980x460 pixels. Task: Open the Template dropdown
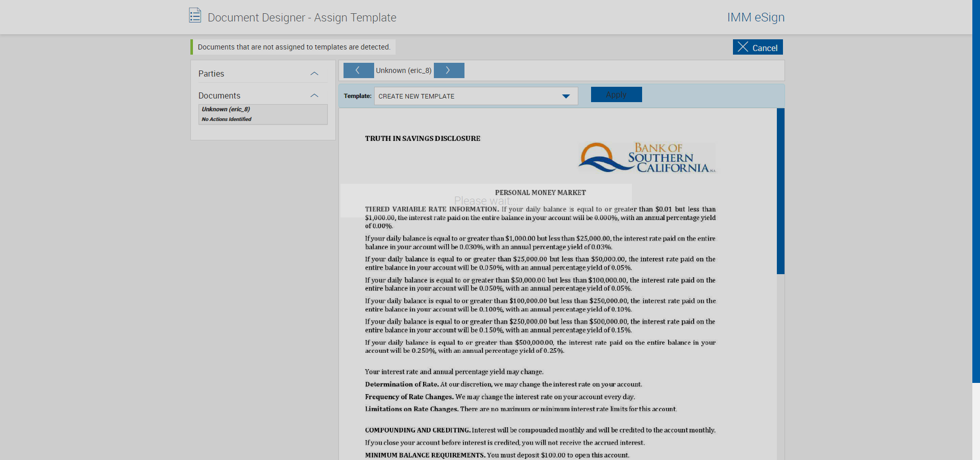click(476, 96)
